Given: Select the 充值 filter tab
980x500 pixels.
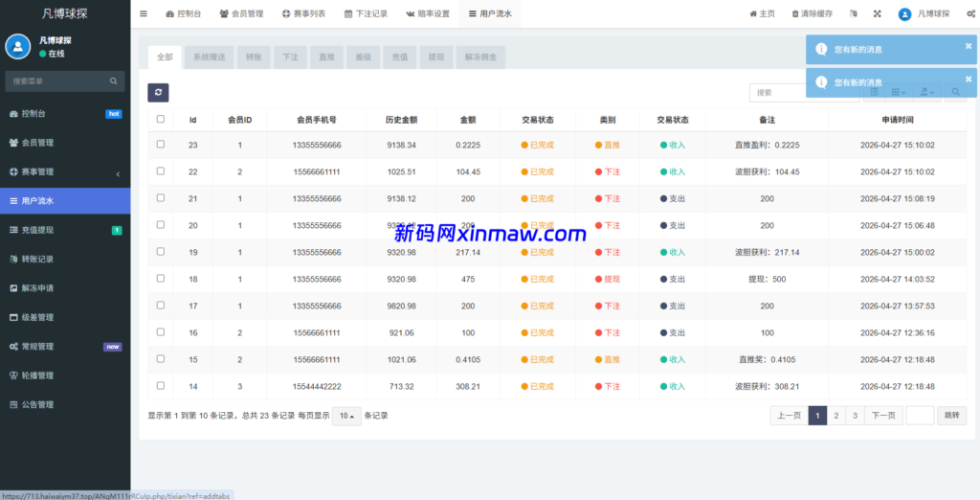Looking at the screenshot, I should click(x=399, y=57).
